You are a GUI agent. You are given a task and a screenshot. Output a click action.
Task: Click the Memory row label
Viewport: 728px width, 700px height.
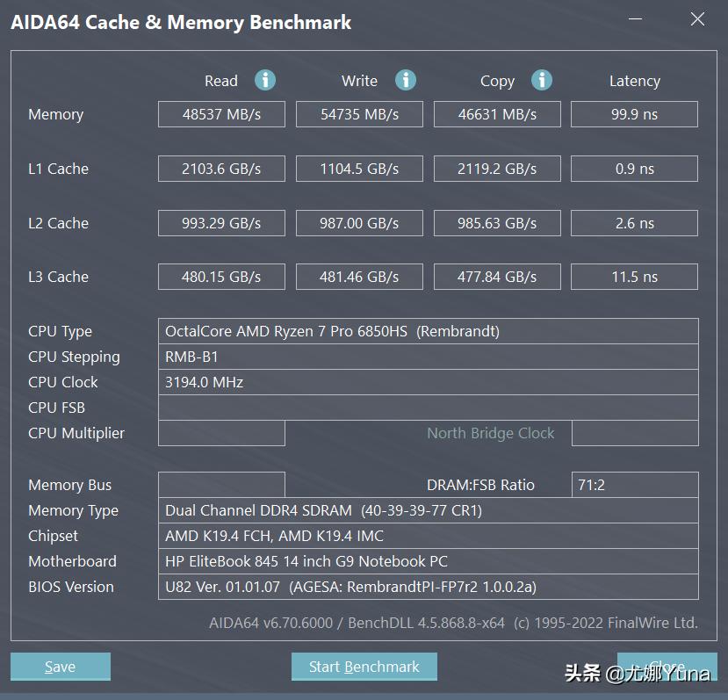click(55, 115)
